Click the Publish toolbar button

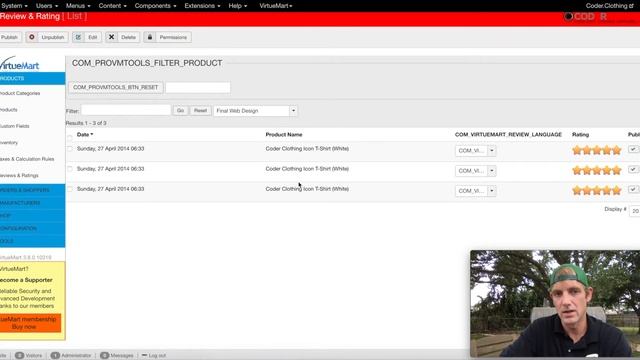[10, 37]
